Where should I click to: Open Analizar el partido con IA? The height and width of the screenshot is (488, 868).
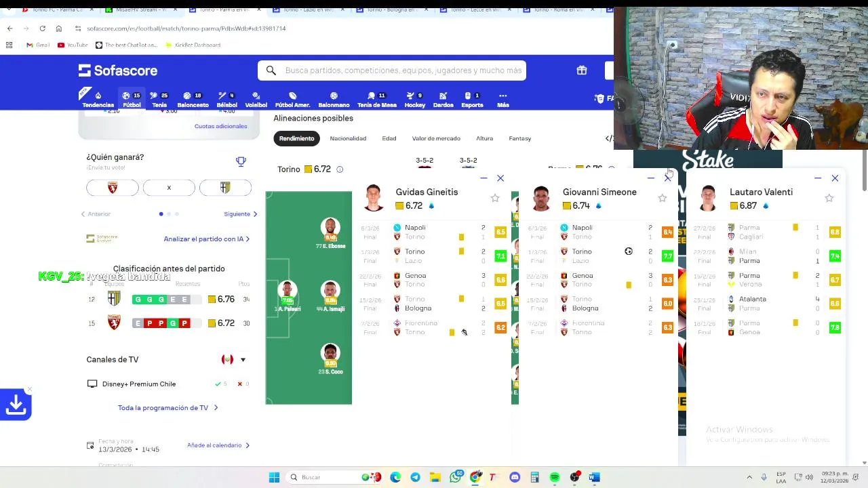[x=206, y=239]
